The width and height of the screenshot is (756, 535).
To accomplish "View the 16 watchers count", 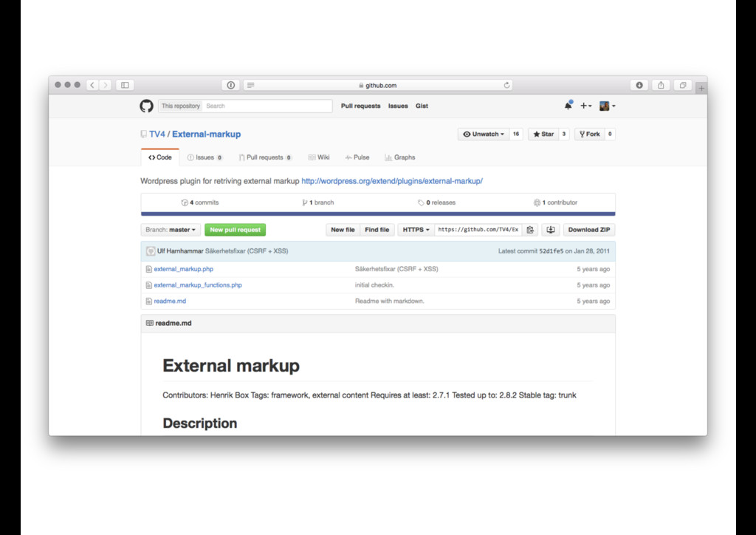I will pos(516,134).
